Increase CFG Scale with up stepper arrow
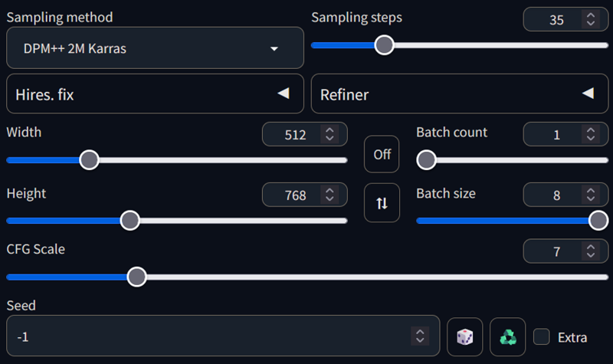 591,247
